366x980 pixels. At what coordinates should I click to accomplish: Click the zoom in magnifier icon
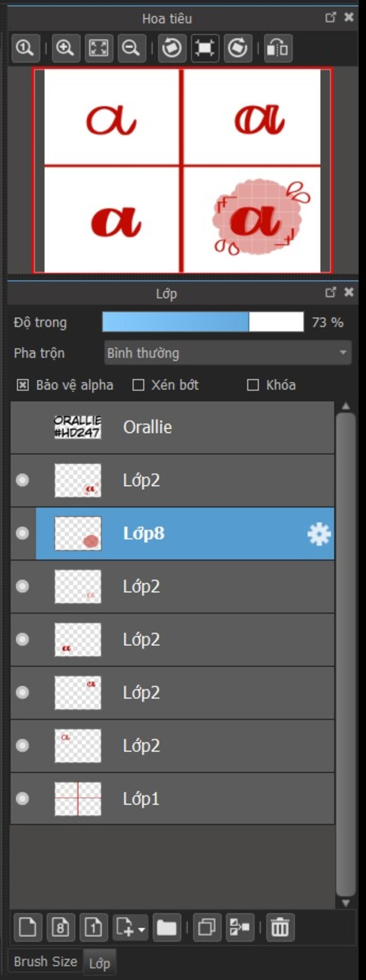[66, 48]
